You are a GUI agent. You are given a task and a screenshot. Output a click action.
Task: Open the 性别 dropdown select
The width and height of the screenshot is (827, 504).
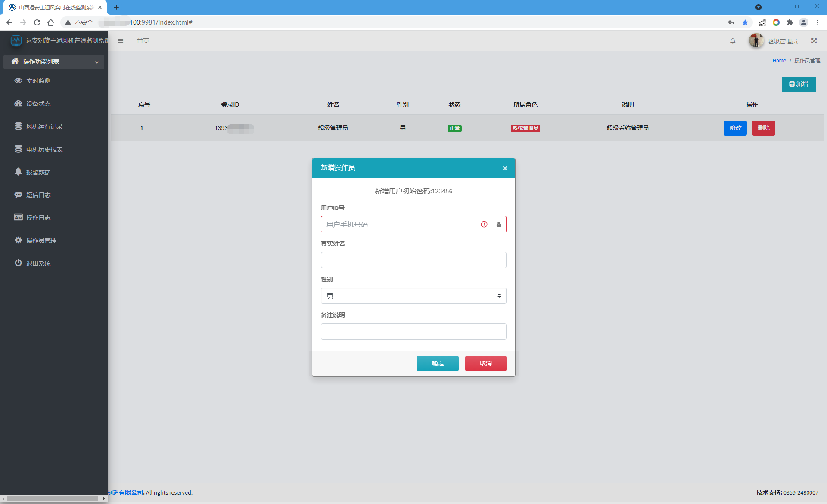413,296
